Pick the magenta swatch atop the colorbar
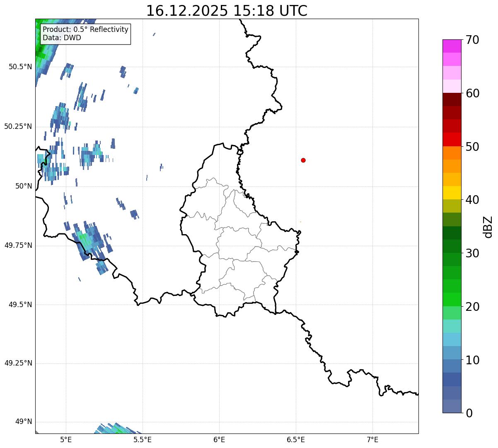Screen dimensions: 498x448 coord(452,46)
